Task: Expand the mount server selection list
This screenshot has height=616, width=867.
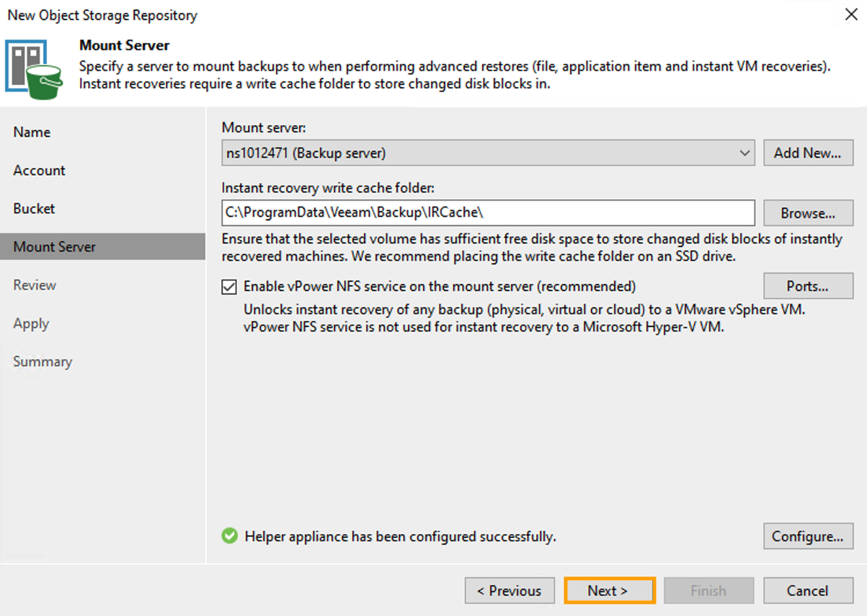Action: 745,152
